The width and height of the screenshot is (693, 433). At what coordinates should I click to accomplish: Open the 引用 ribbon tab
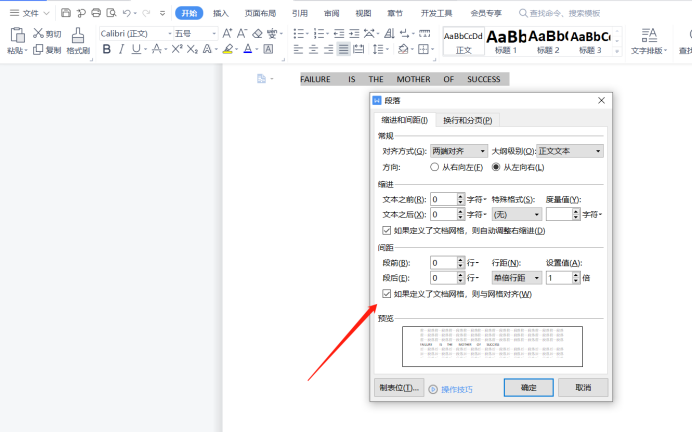pos(300,13)
